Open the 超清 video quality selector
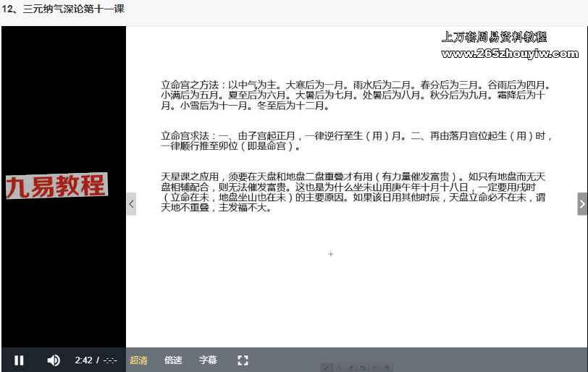The width and height of the screenshot is (588, 372). [138, 360]
